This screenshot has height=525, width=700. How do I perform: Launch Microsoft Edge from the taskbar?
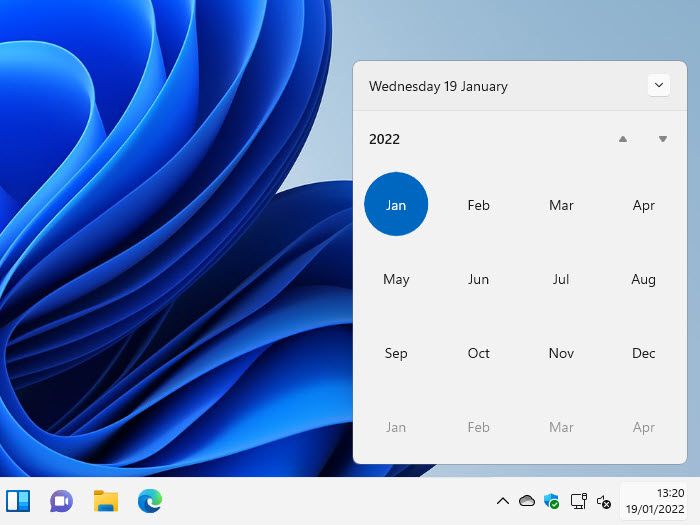click(150, 501)
